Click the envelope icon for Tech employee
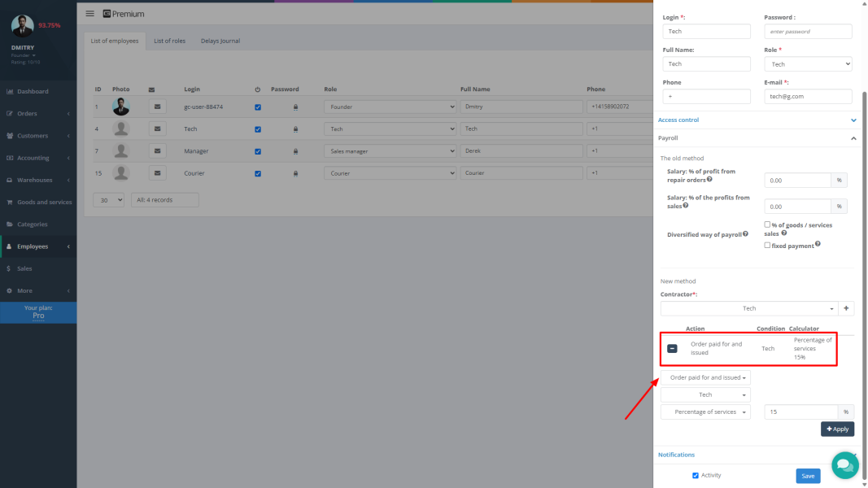The width and height of the screenshot is (868, 488). (158, 129)
